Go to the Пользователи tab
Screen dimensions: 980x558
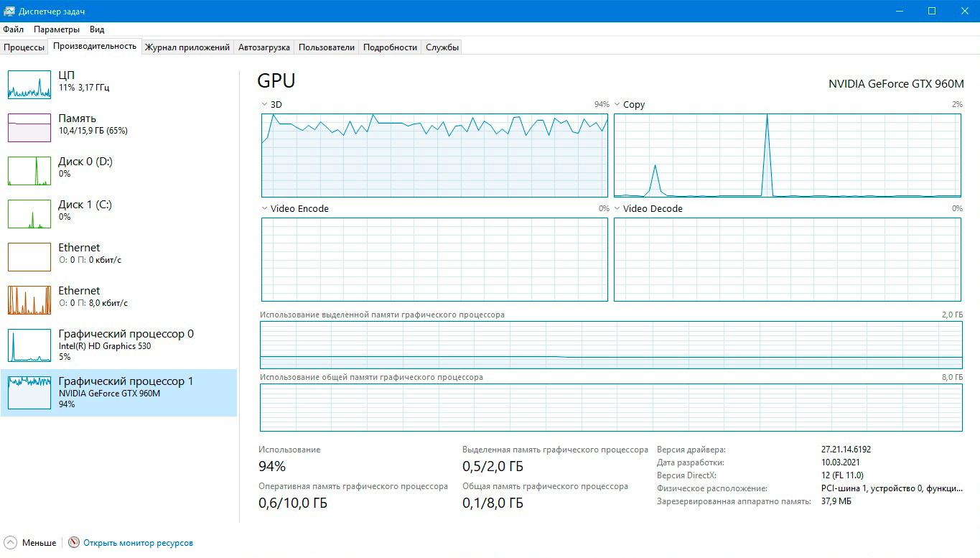click(x=327, y=47)
